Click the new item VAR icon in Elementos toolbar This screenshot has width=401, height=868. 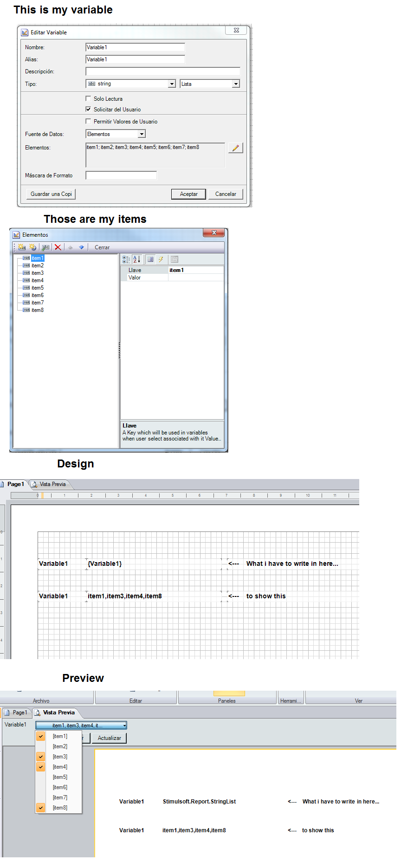coord(22,247)
